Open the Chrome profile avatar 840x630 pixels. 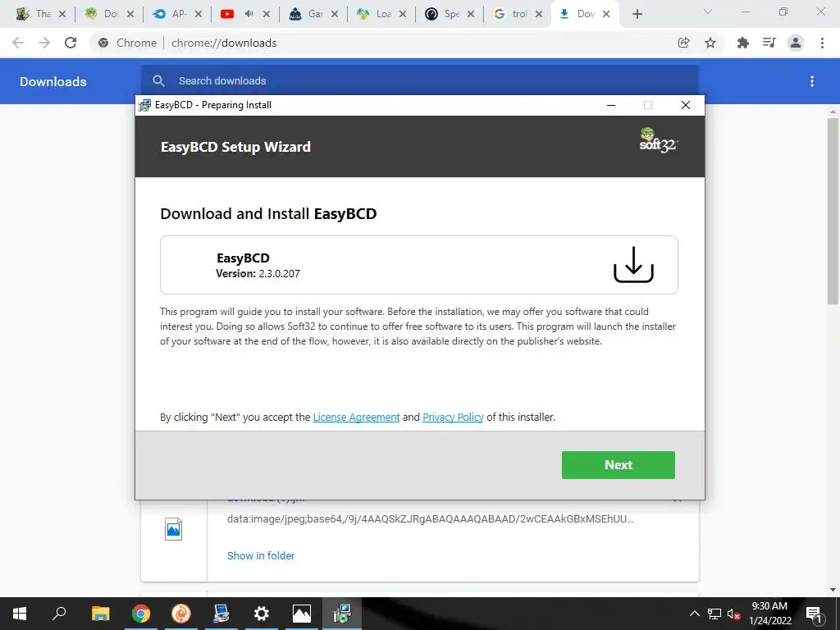point(796,43)
